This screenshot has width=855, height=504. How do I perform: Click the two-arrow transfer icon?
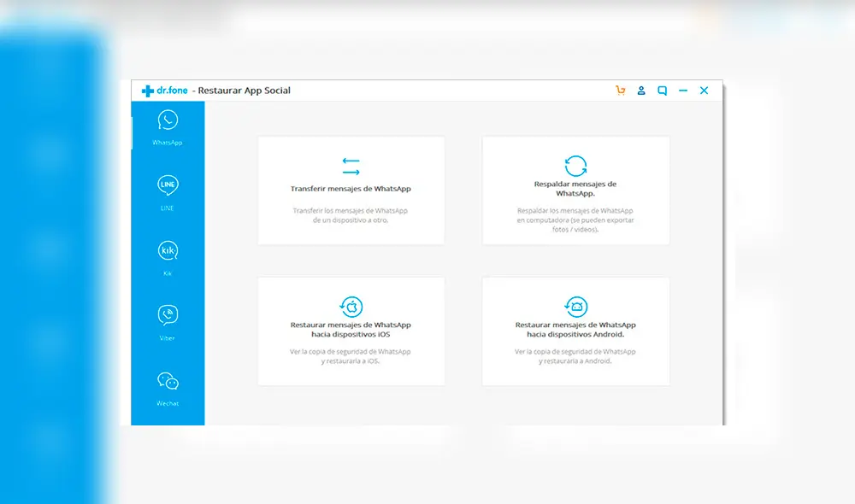click(351, 166)
